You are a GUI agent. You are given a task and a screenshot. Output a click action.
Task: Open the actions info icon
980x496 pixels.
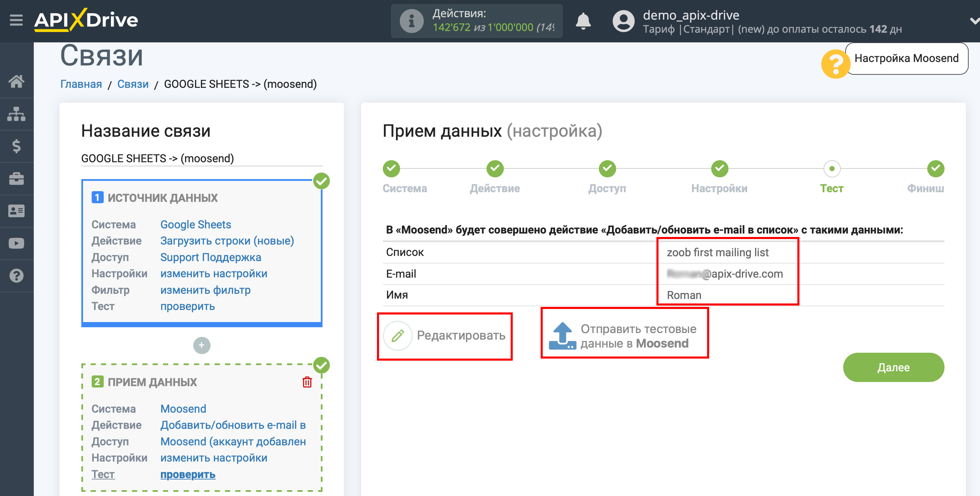click(411, 21)
